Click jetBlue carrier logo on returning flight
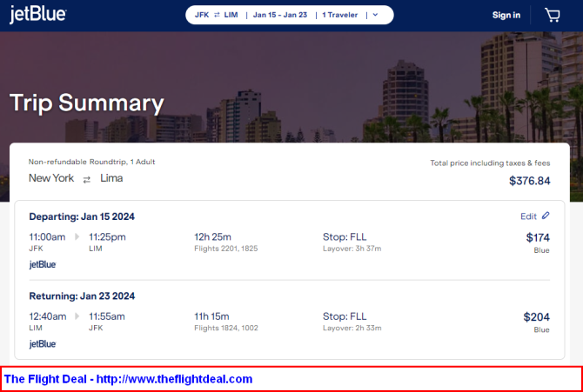Viewport: 583px width, 392px height. point(43,344)
